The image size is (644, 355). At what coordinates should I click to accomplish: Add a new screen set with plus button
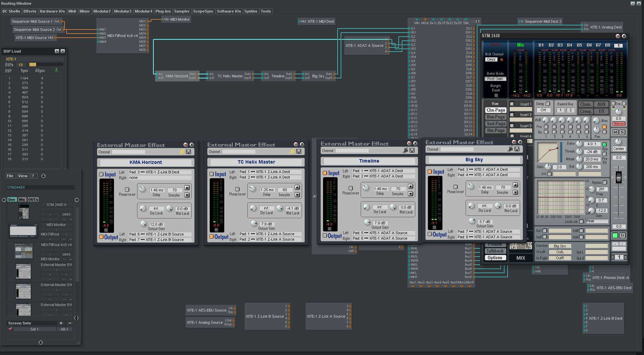coord(61,323)
